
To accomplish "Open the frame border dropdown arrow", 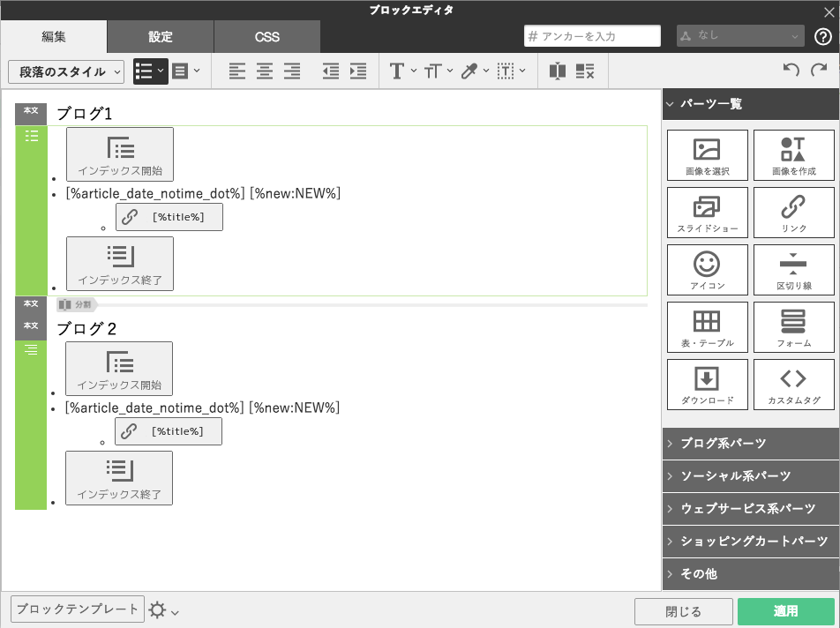I will tap(522, 71).
